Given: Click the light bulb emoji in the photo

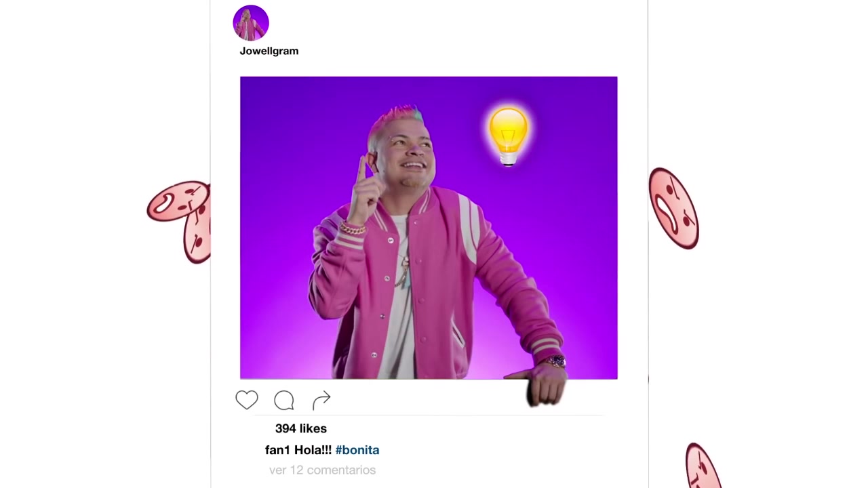Looking at the screenshot, I should (x=509, y=136).
